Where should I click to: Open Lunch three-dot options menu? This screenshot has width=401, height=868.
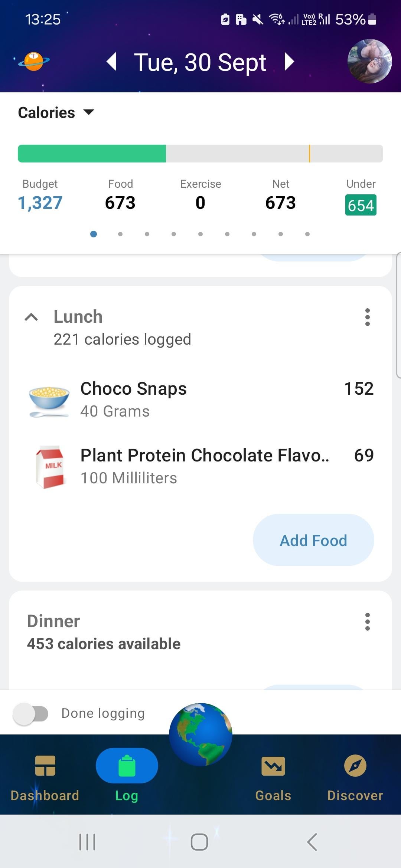click(367, 317)
